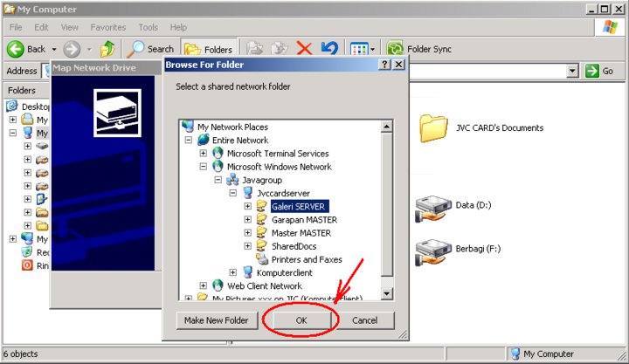
Task: Click the dialog help question-mark button
Action: coord(384,64)
